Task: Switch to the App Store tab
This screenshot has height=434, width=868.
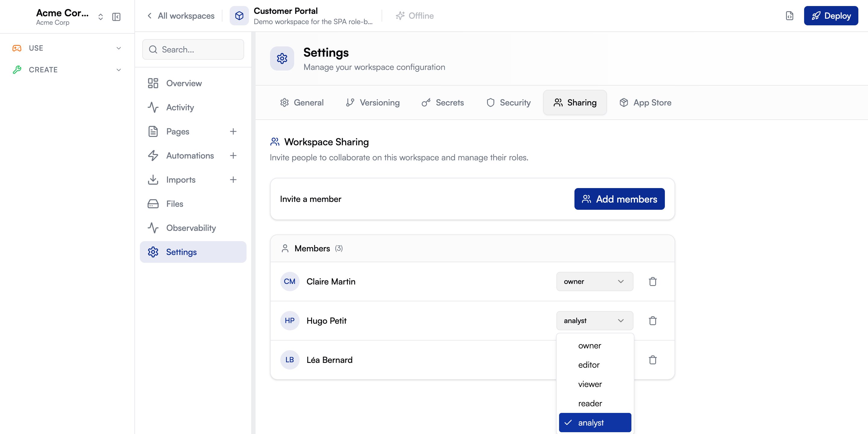Action: (645, 102)
